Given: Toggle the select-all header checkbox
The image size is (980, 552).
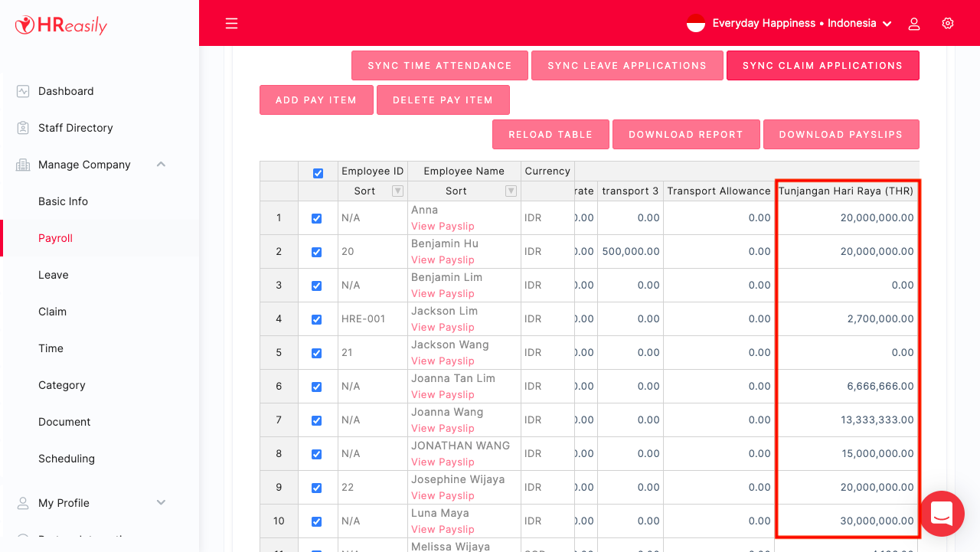Looking at the screenshot, I should (x=318, y=173).
